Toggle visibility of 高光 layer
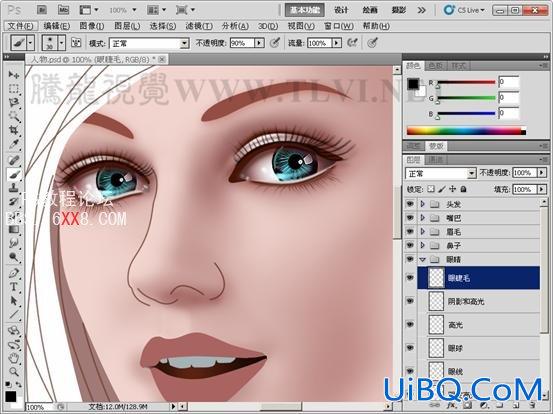 pyautogui.click(x=410, y=324)
